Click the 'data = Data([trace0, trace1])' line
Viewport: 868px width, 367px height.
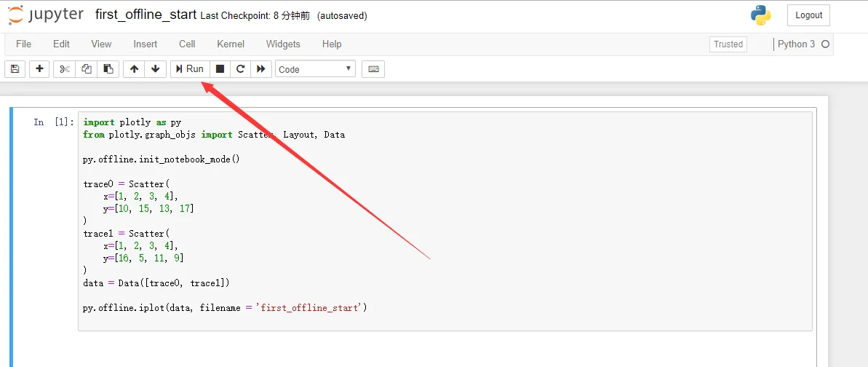[x=156, y=283]
